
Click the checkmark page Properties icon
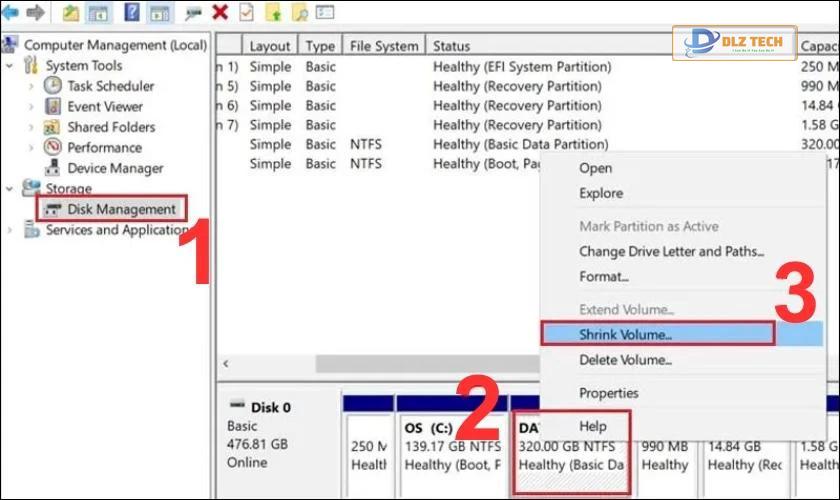point(246,12)
